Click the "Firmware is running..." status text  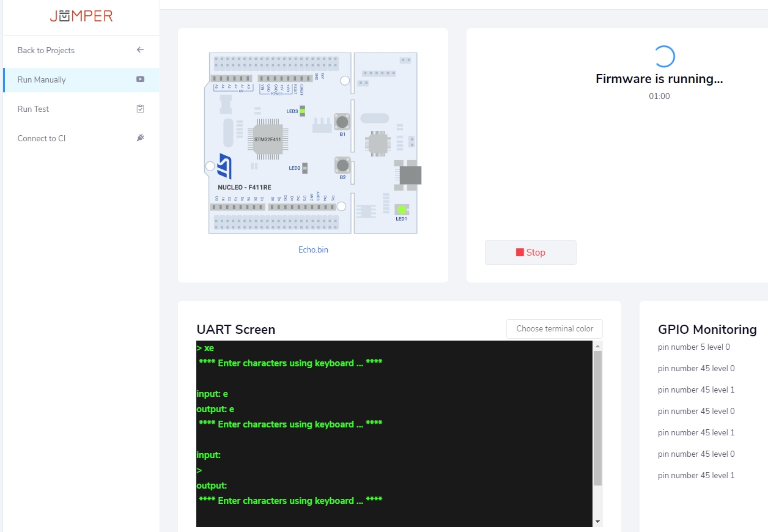coord(659,79)
